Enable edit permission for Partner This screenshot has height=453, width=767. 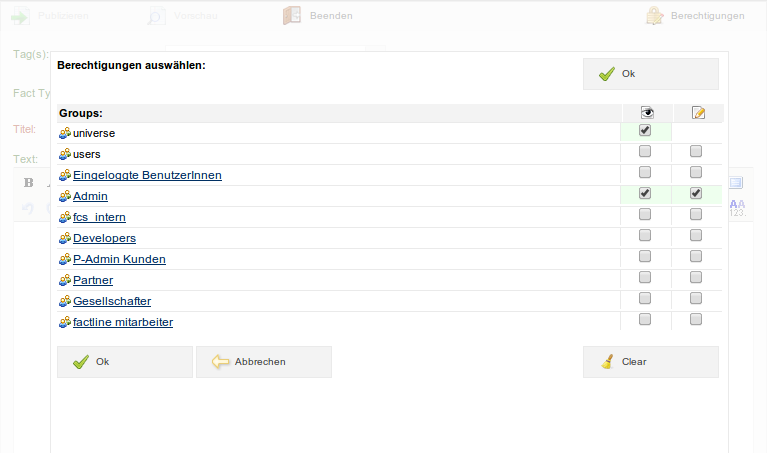(696, 278)
